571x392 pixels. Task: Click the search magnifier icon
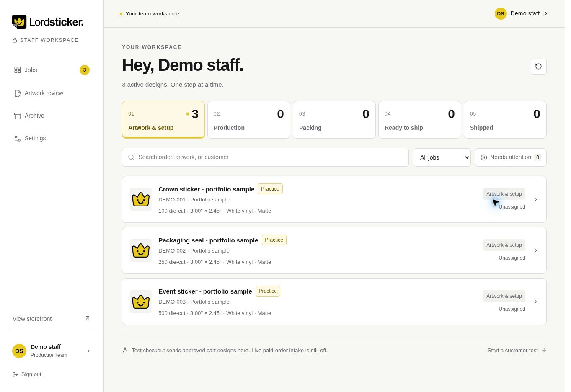pos(131,157)
